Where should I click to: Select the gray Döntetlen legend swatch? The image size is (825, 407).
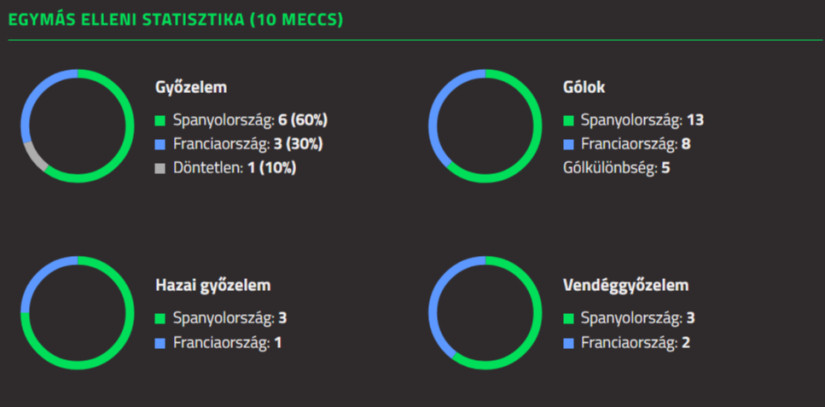tap(161, 168)
